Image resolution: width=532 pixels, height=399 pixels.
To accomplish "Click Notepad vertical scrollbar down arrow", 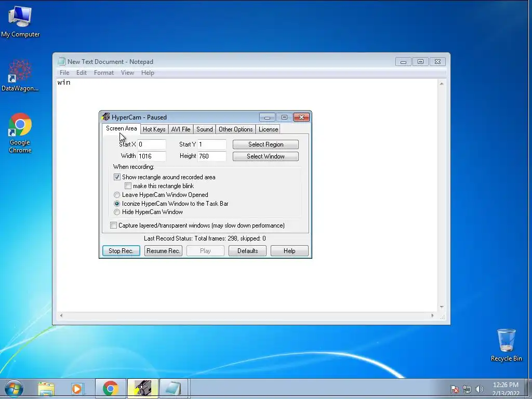I will tap(442, 307).
